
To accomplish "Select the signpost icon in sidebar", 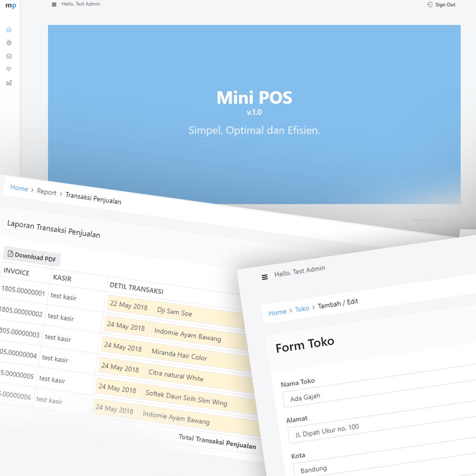I will 9,69.
